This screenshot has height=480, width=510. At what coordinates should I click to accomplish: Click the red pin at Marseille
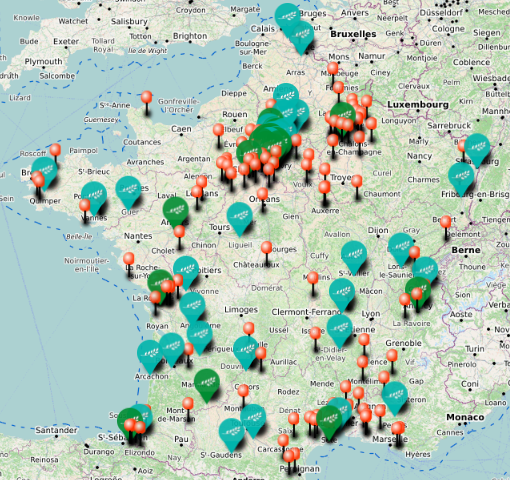tap(397, 434)
